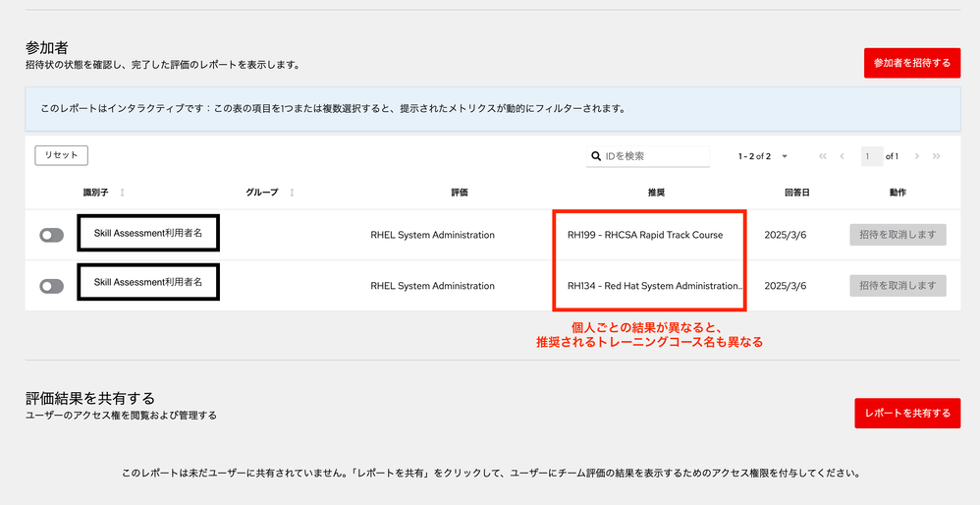Jump to last page arrow

pos(937,156)
